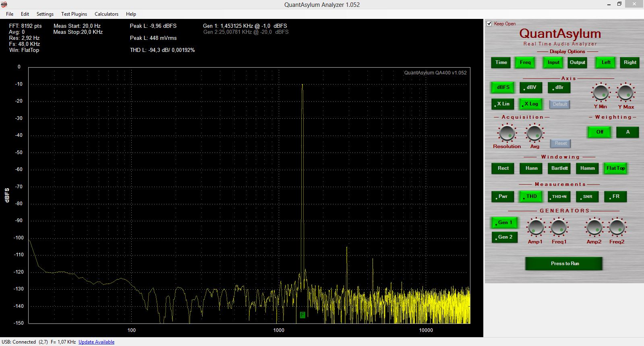Select dBFS axis units

tap(503, 87)
